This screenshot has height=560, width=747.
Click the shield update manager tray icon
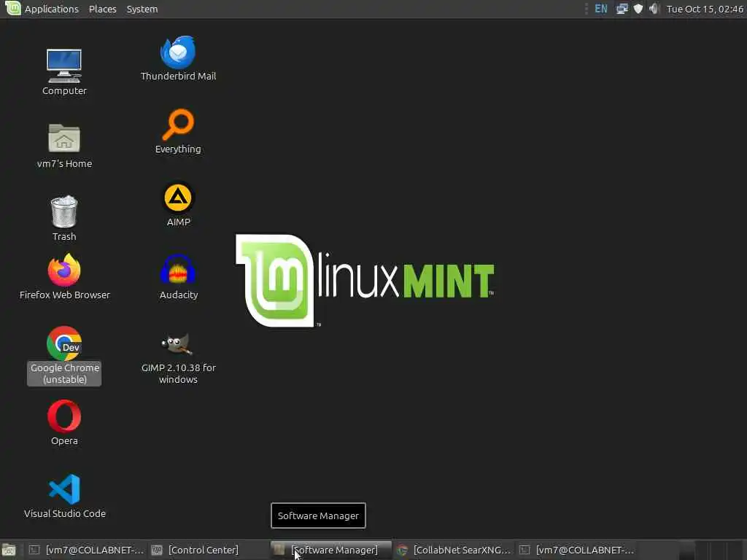point(638,9)
